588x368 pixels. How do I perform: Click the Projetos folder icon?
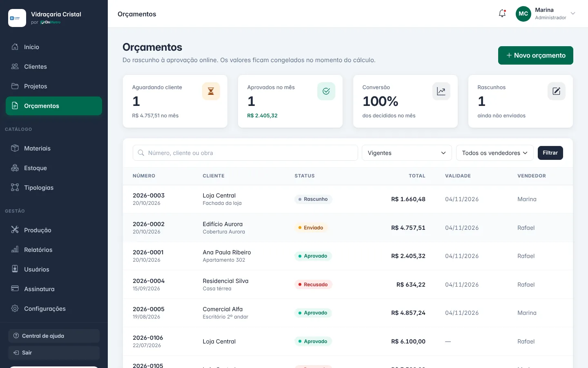pyautogui.click(x=15, y=86)
